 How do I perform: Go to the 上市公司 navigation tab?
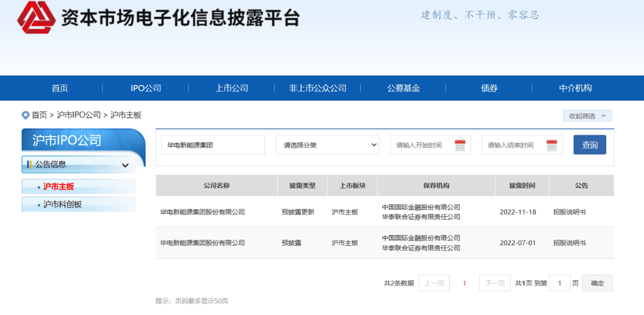pos(232,88)
